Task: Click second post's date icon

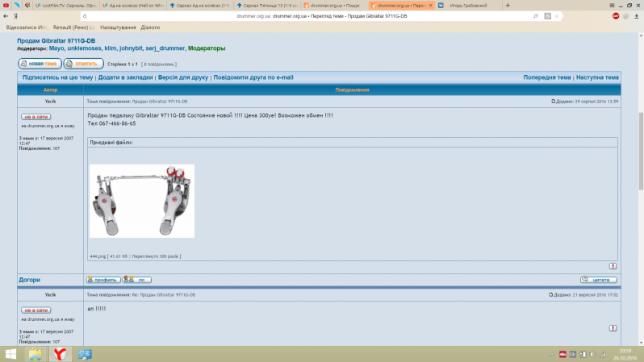Action: click(x=551, y=295)
